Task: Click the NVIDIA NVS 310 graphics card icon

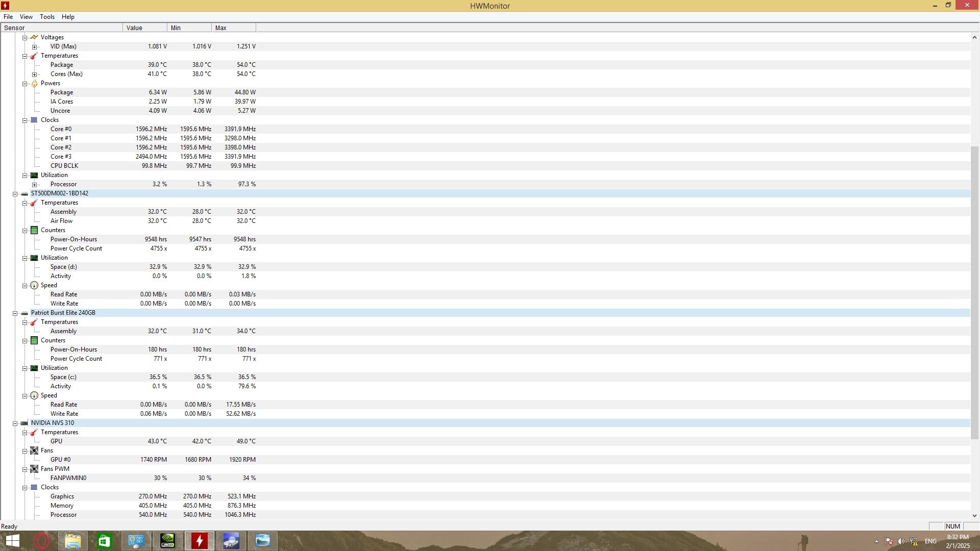Action: [x=24, y=423]
